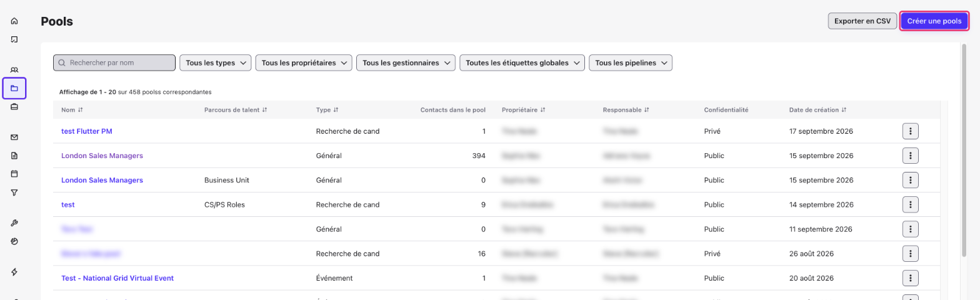Click the funnel filter icon in sidebar
This screenshot has height=300, width=980.
tap(14, 192)
